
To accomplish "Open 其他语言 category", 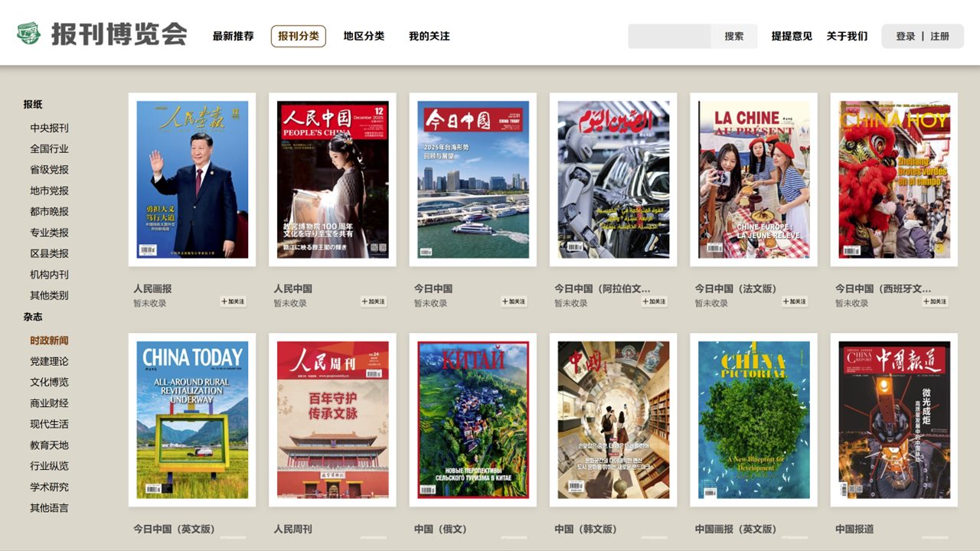I will (x=50, y=507).
